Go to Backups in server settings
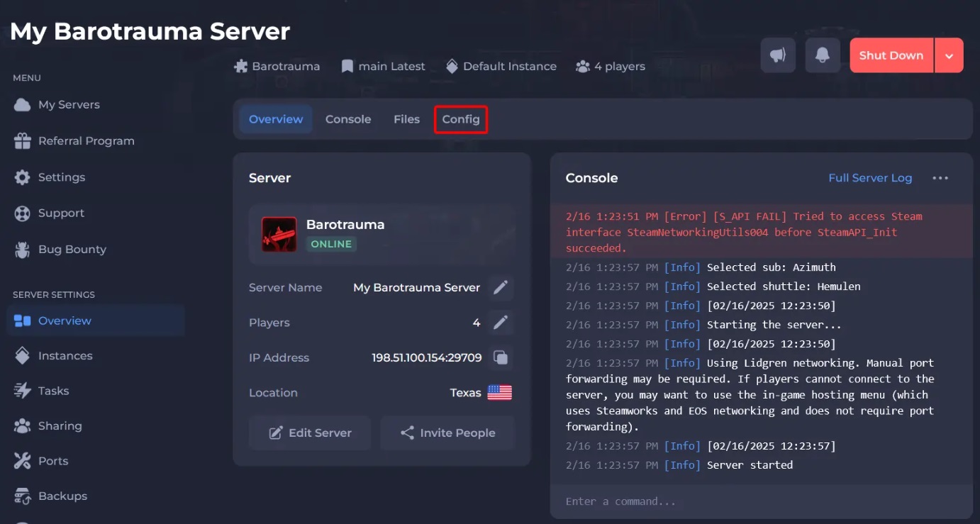 pyautogui.click(x=62, y=496)
